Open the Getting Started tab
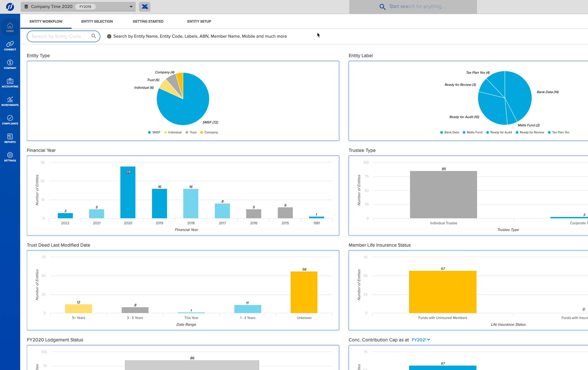The image size is (588, 370). click(148, 22)
